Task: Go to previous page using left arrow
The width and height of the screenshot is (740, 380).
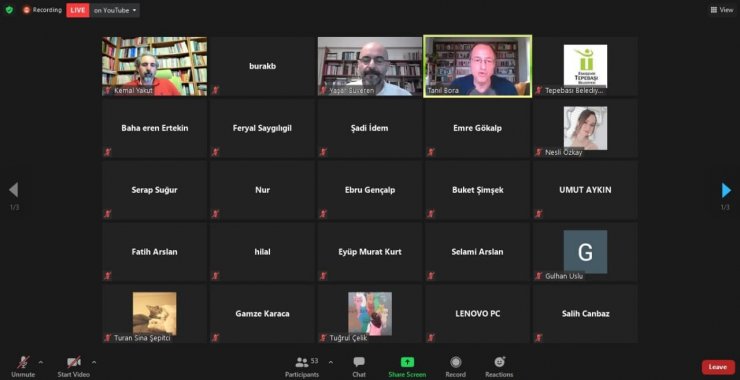Action: click(14, 190)
